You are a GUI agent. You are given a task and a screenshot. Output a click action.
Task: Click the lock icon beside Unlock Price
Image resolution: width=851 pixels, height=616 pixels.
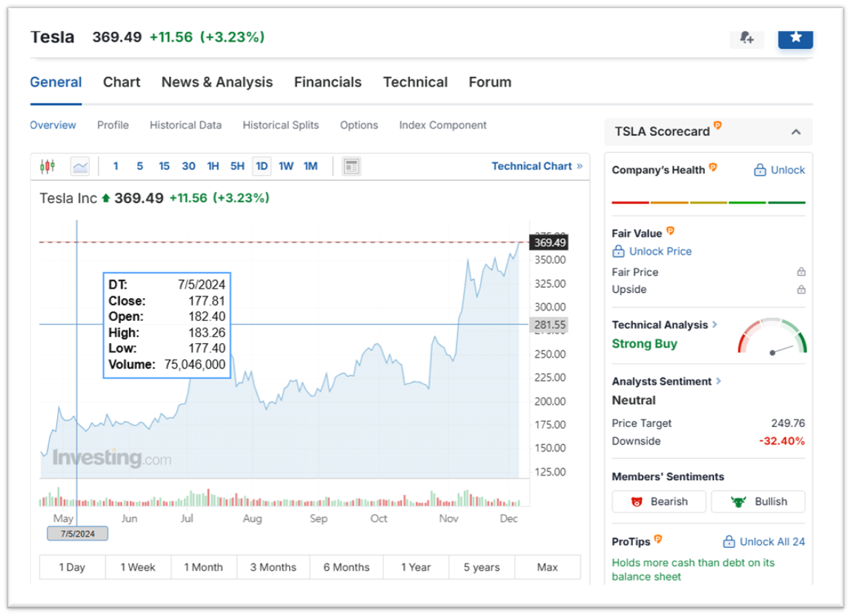click(x=618, y=251)
